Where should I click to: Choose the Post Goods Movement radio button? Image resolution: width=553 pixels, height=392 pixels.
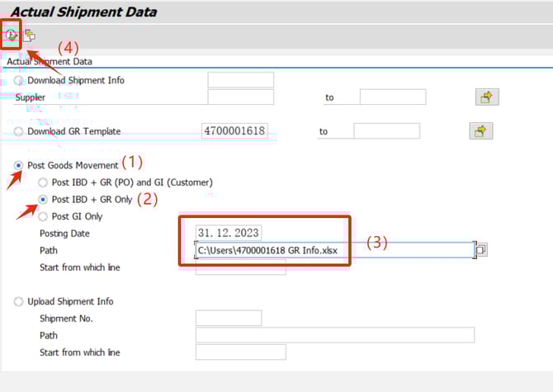click(x=20, y=165)
